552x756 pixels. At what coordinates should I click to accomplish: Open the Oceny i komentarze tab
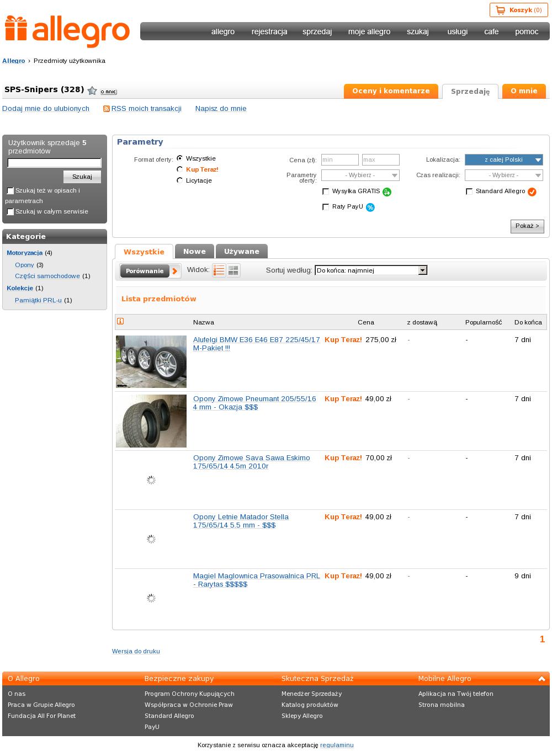point(391,91)
